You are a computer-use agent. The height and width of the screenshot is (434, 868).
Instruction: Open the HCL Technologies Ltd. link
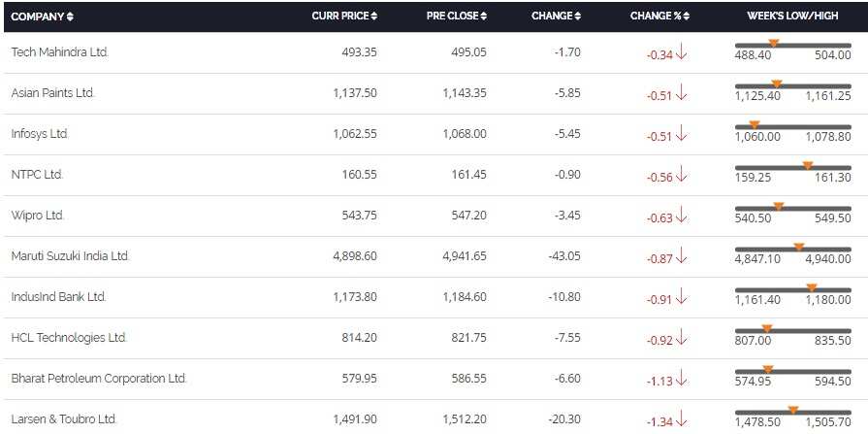pyautogui.click(x=69, y=338)
